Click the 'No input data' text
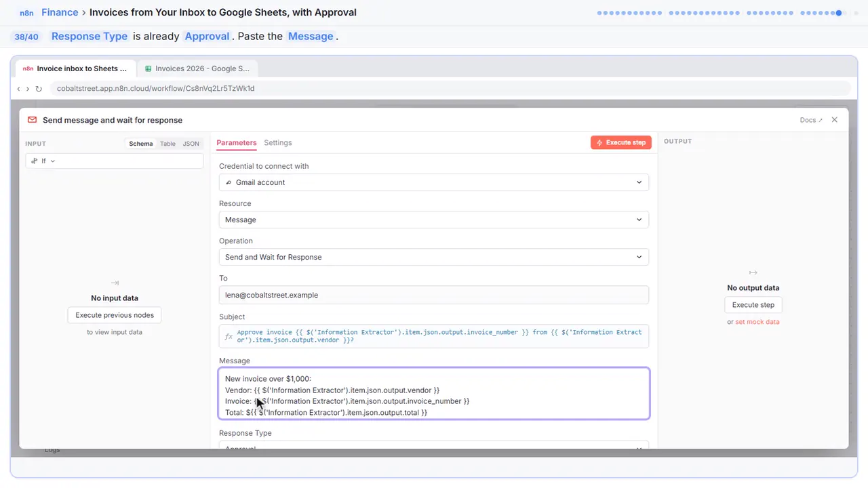This screenshot has width=868, height=488. click(115, 298)
